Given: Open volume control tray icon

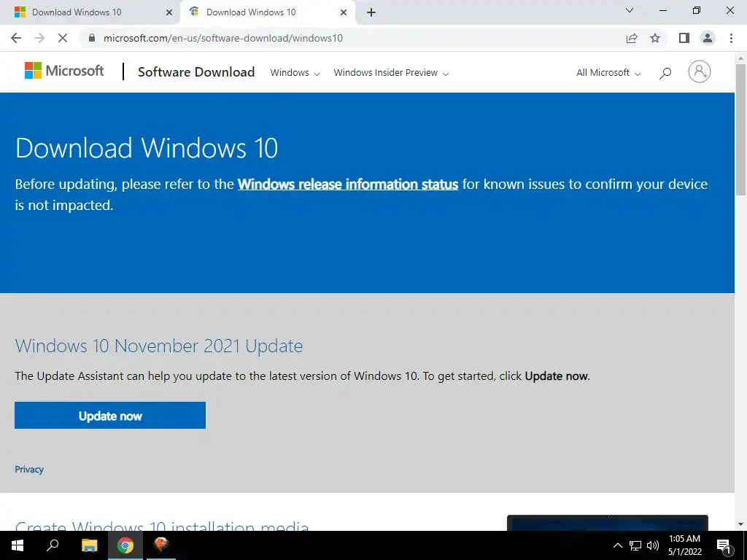Looking at the screenshot, I should [653, 545].
